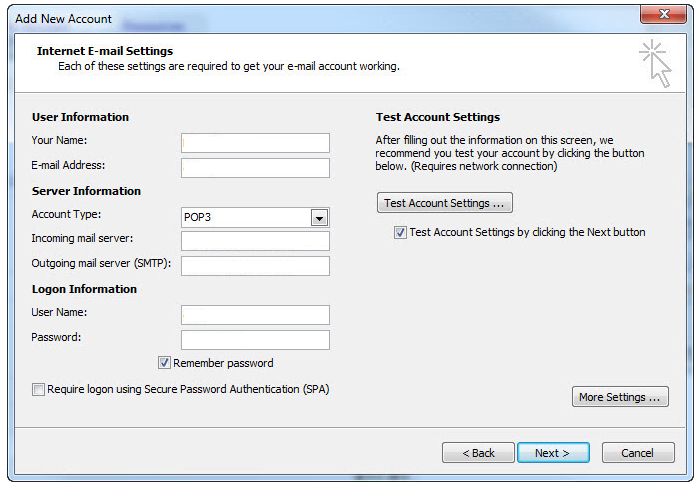Click the Password input field
The width and height of the screenshot is (699, 486).
coord(255,340)
